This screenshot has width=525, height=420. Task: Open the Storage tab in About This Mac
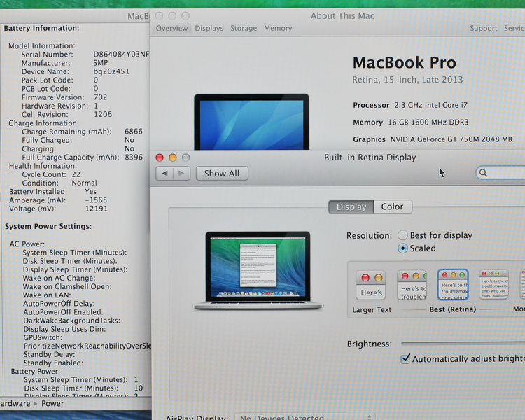pos(244,28)
